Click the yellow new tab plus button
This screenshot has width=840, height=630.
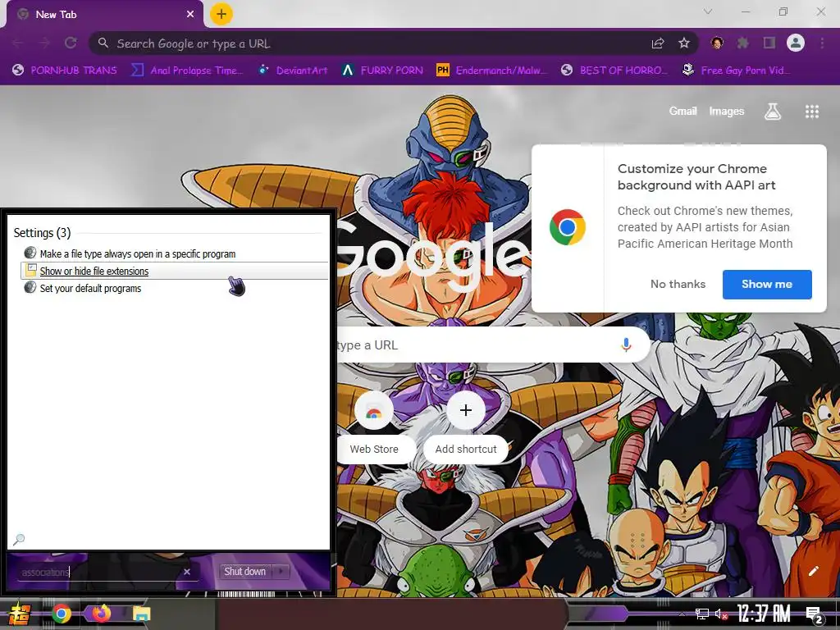pyautogui.click(x=221, y=14)
